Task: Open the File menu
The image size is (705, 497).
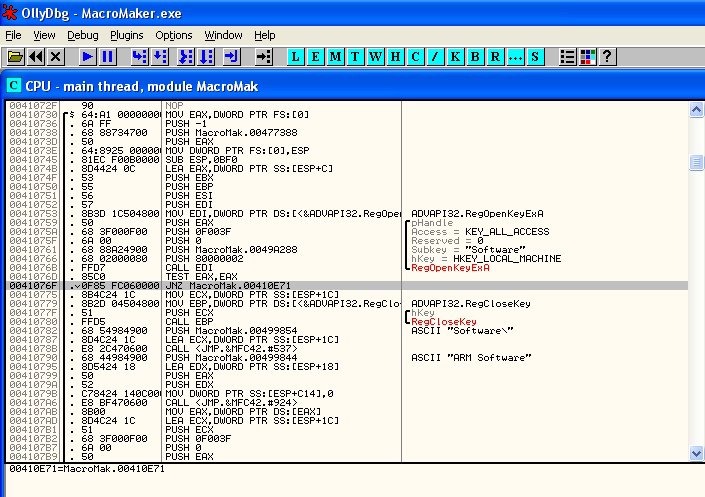Action: (x=13, y=35)
